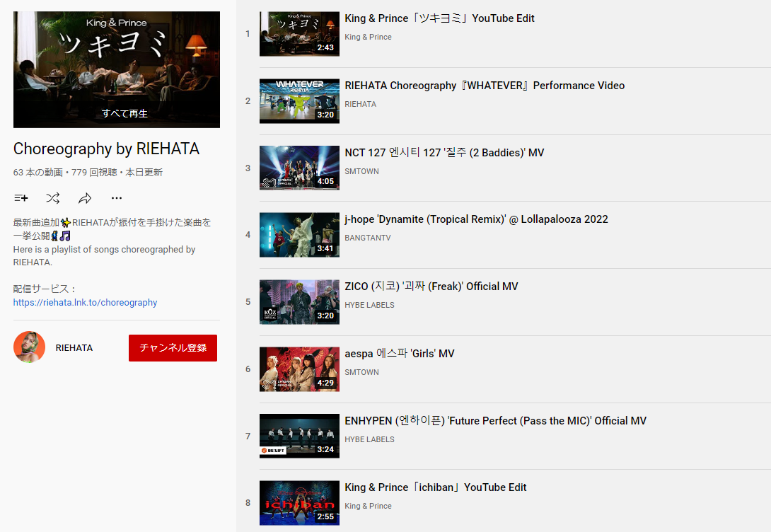Subscribe with the red チャンネル登録 button
The image size is (771, 532).
tap(173, 347)
